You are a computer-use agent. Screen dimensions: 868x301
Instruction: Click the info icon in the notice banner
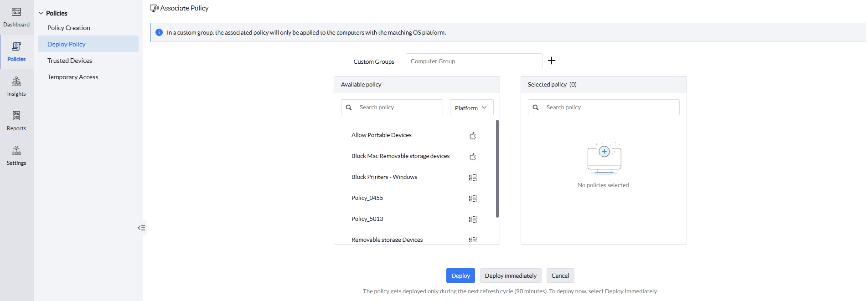(x=159, y=32)
